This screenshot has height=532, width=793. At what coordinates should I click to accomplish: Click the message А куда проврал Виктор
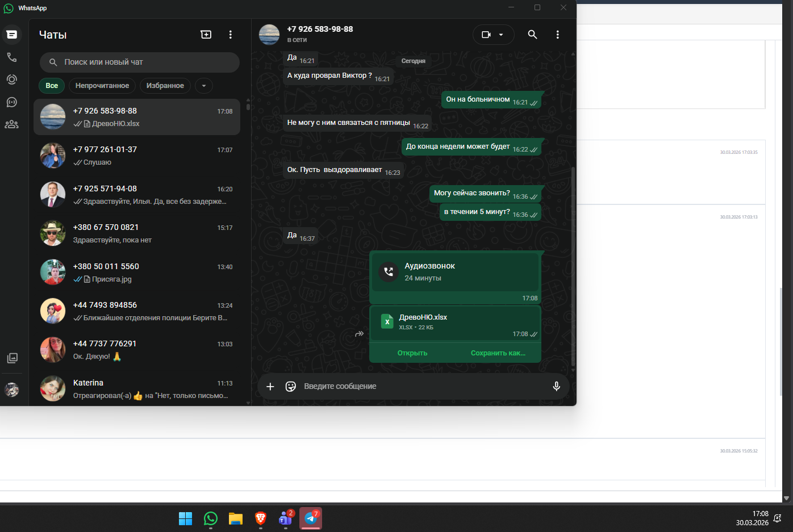point(339,76)
